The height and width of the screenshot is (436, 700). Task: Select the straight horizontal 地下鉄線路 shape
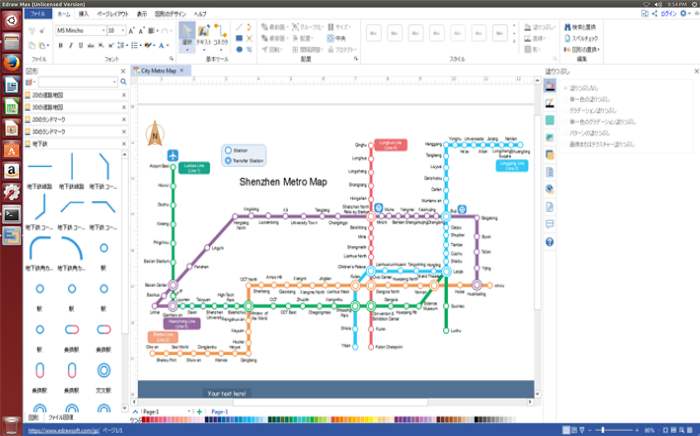click(40, 166)
